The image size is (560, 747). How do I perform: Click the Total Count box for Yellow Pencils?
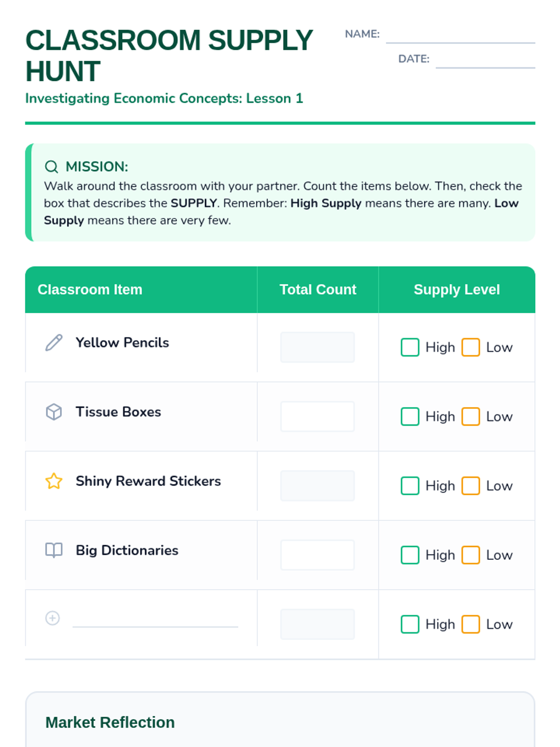317,347
